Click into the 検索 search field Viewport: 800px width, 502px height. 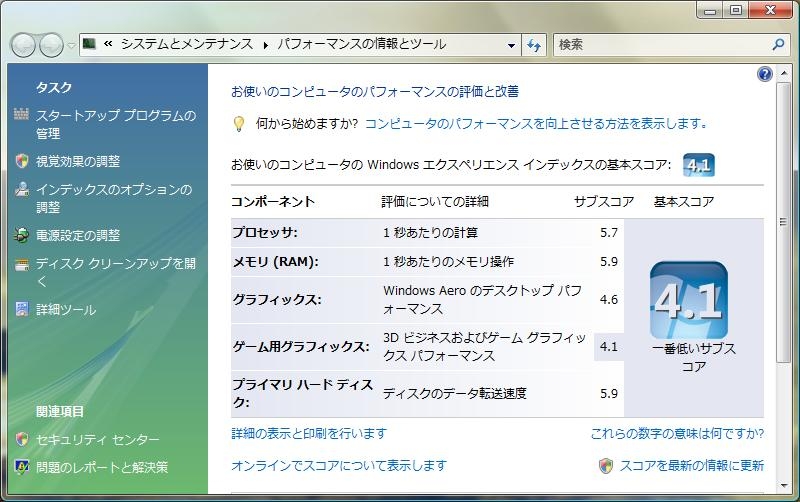click(x=663, y=45)
